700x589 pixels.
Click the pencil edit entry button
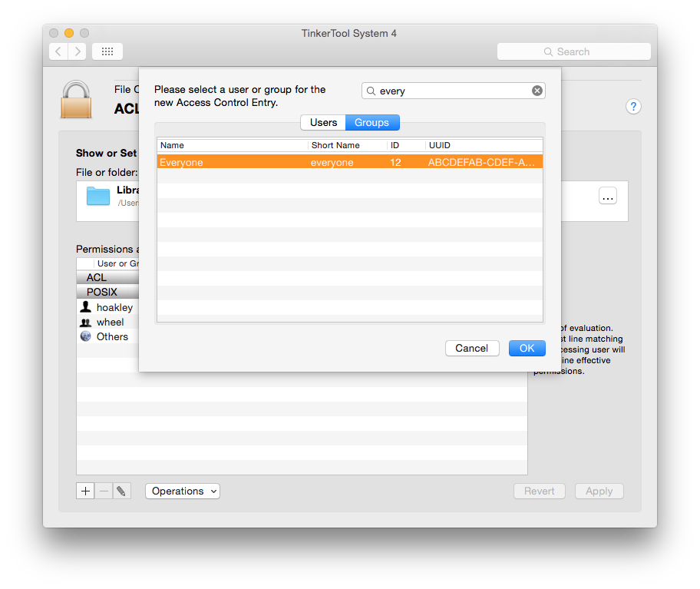(x=122, y=491)
